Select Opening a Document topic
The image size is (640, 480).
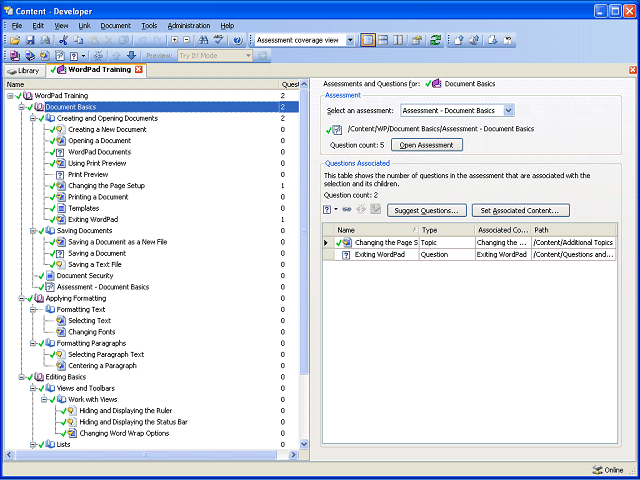pyautogui.click(x=99, y=141)
